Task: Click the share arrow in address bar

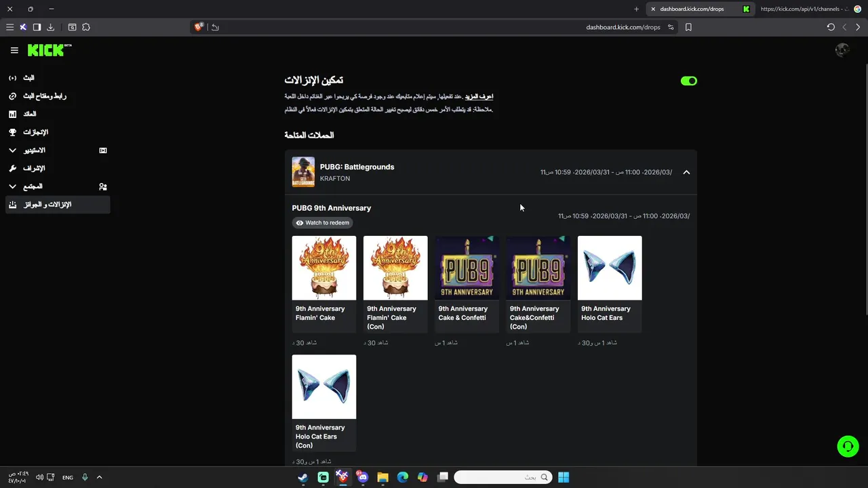Action: pyautogui.click(x=215, y=27)
